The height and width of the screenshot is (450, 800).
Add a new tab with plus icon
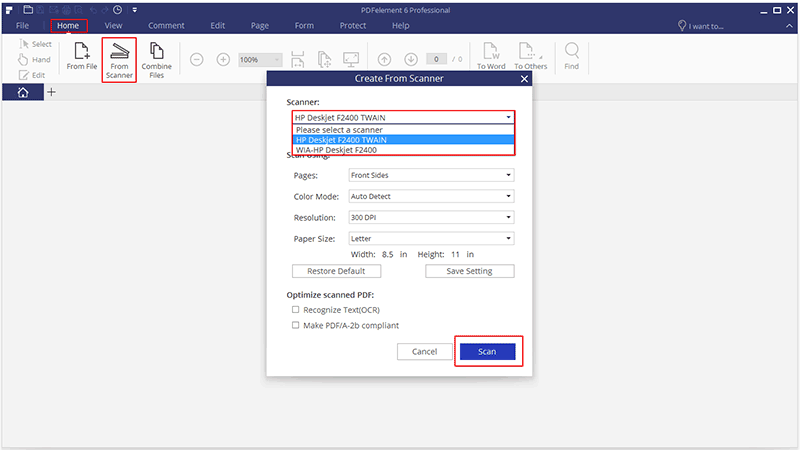[51, 92]
